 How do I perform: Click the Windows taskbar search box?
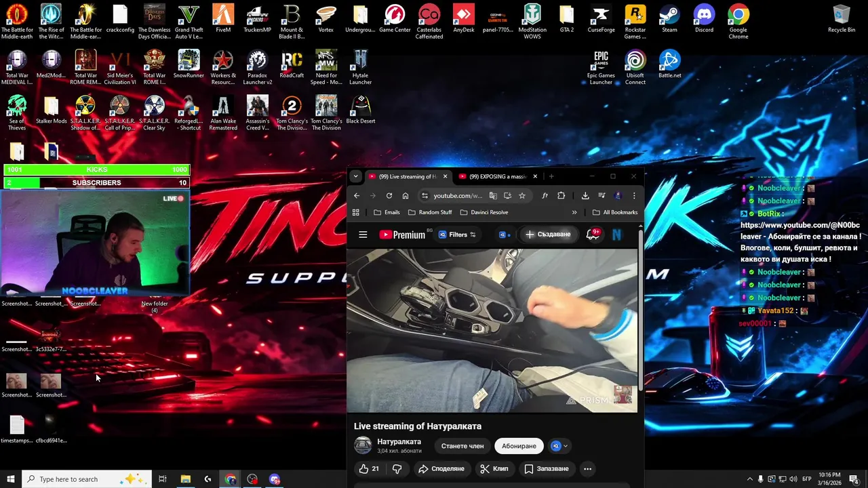[x=87, y=479]
